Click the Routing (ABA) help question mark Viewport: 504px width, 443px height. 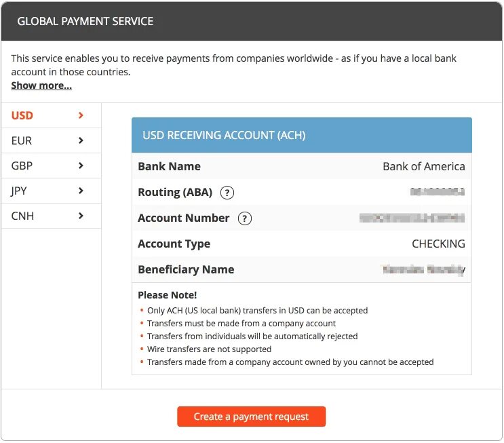(228, 193)
